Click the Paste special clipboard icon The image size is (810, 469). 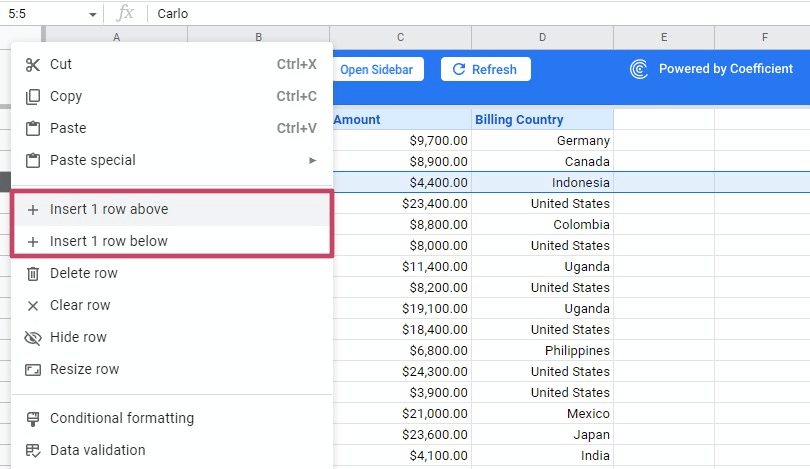[33, 160]
